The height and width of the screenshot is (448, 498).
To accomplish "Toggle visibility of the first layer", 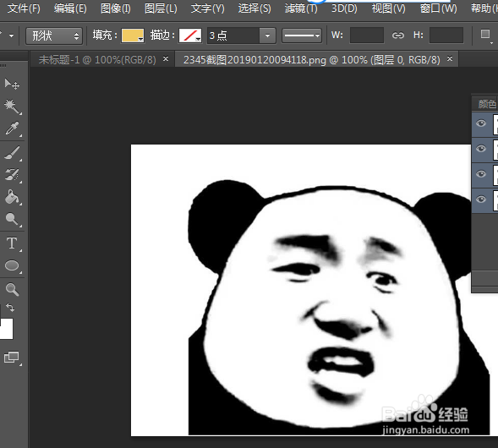I will pos(481,123).
